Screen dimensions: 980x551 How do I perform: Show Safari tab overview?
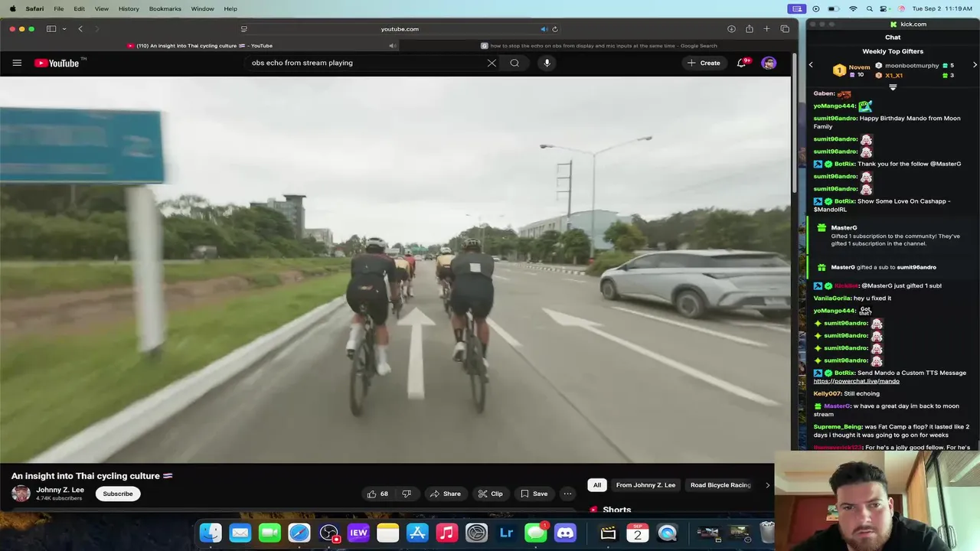coord(785,29)
